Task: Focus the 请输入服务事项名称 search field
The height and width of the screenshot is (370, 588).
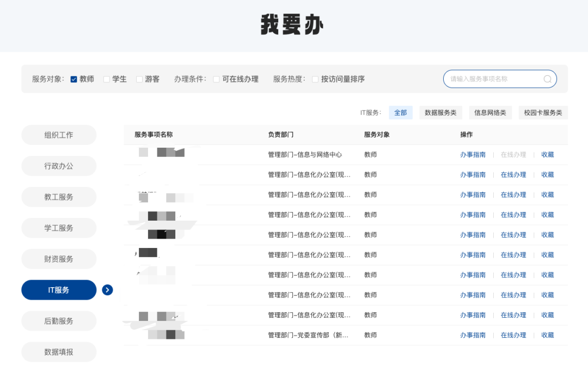Action: click(493, 79)
